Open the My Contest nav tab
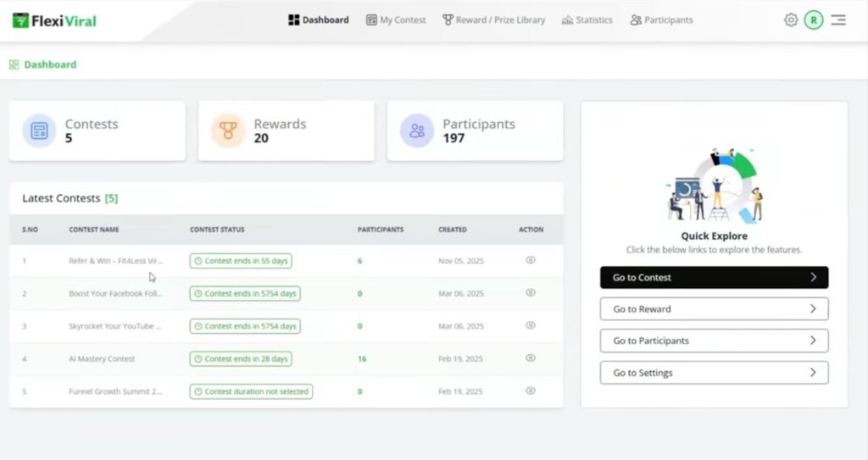868x460 pixels. tap(396, 20)
